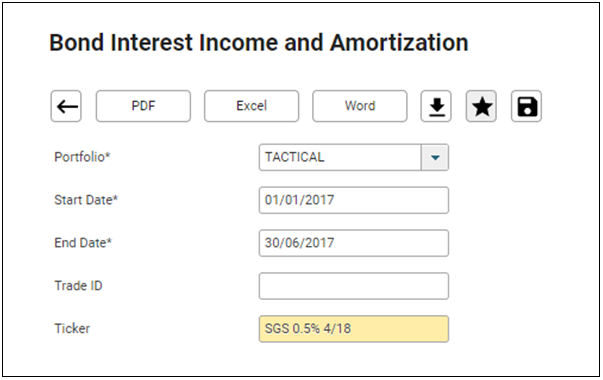
Task: Click the empty Trade ID input box
Action: [x=354, y=286]
